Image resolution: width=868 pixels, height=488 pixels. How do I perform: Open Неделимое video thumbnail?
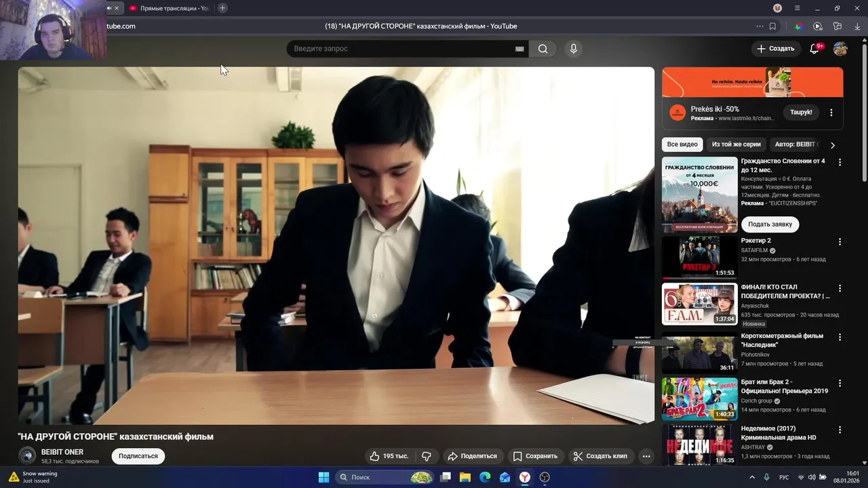pos(699,445)
